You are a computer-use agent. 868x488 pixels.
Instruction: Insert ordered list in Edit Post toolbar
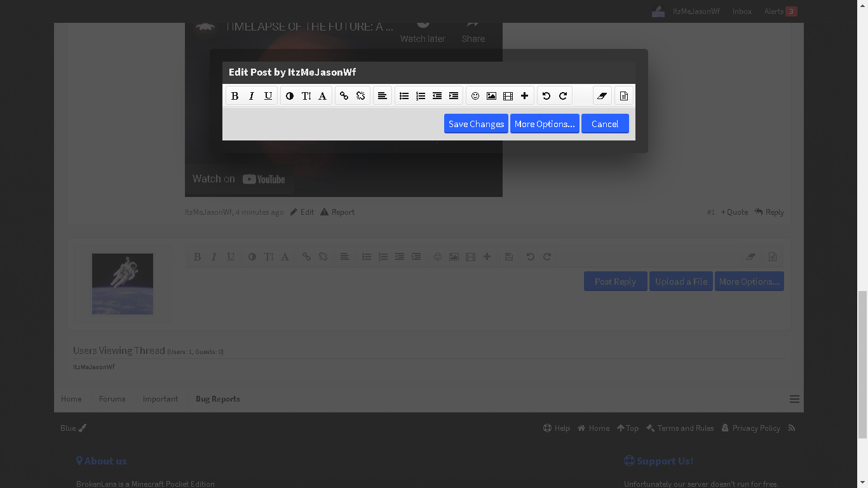(421, 96)
